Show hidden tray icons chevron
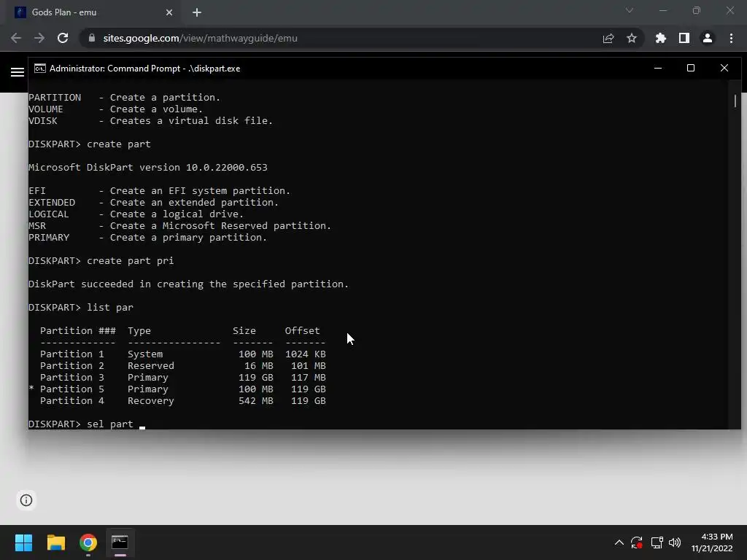747x560 pixels. coord(619,542)
